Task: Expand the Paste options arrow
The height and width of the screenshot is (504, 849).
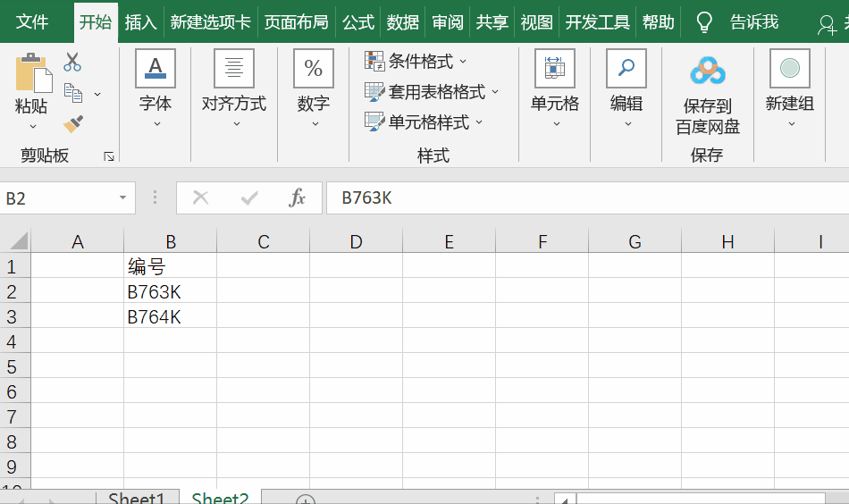Action: [33, 127]
